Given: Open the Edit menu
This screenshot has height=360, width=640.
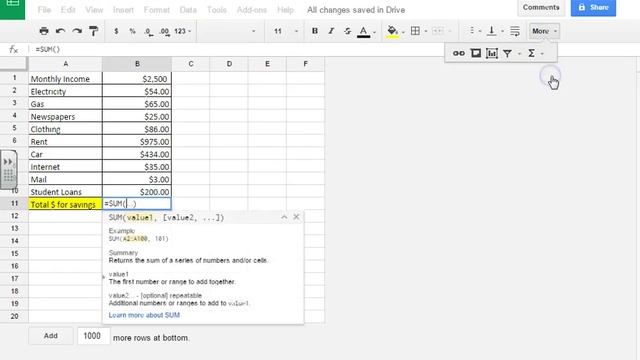Looking at the screenshot, I should (x=68, y=10).
